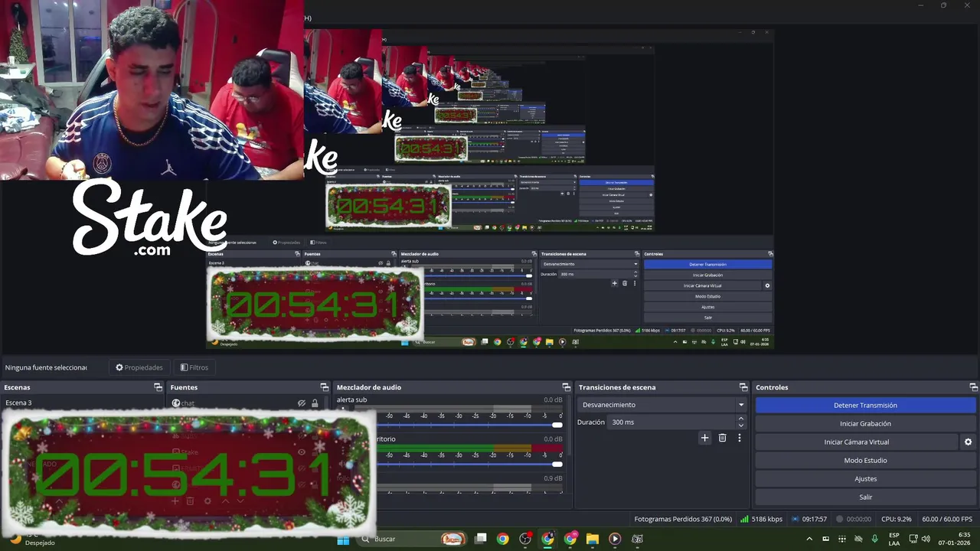This screenshot has height=551, width=980.
Task: Click the green bitrate signal icon
Action: (x=744, y=519)
